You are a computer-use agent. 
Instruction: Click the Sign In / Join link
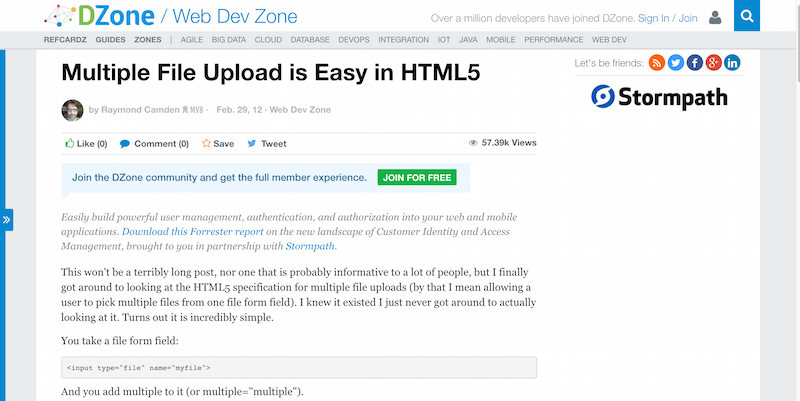[667, 18]
